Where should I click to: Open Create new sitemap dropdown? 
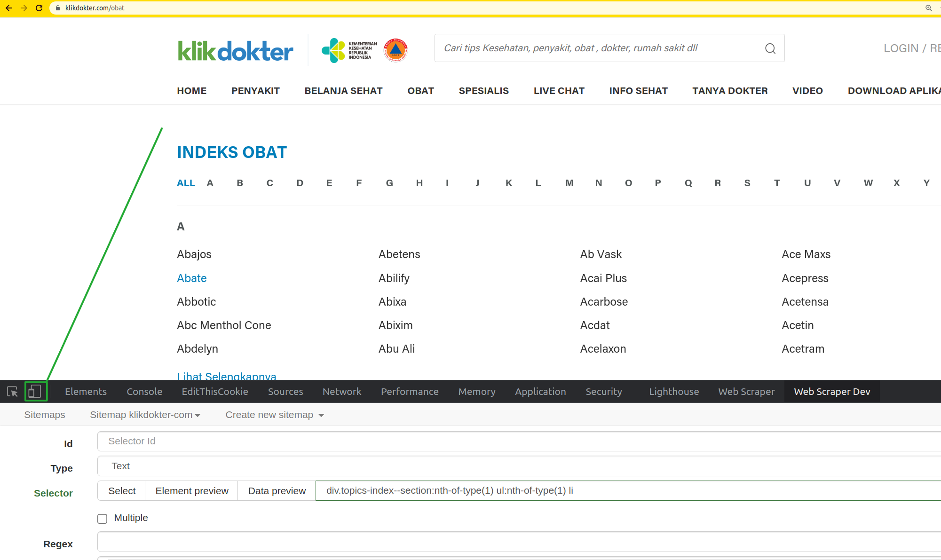[275, 415]
